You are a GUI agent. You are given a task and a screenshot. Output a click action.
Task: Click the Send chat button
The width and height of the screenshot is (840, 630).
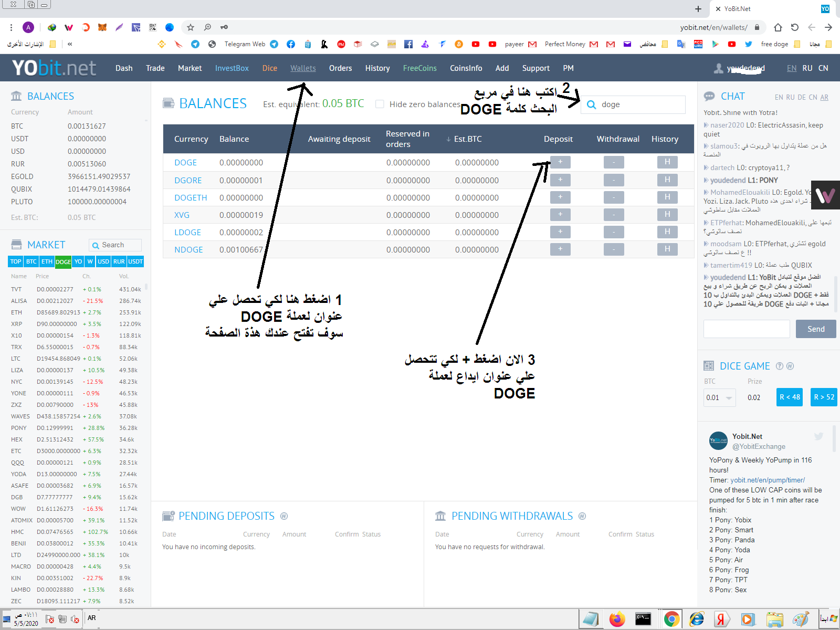point(816,329)
